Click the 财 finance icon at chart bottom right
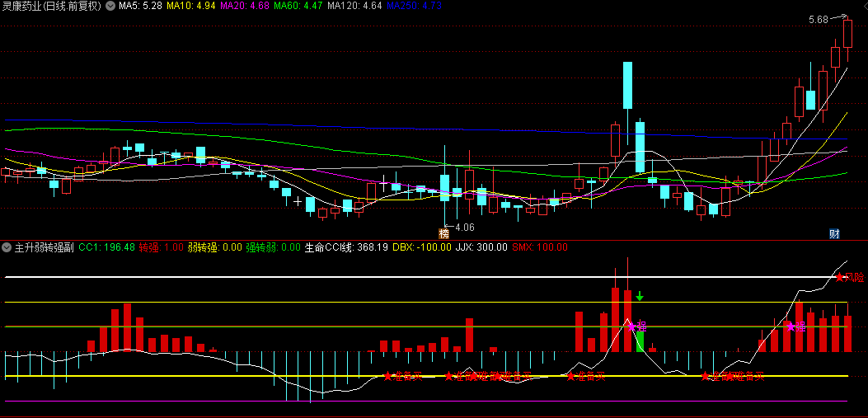Viewport: 868px width, 418px height. click(x=834, y=233)
